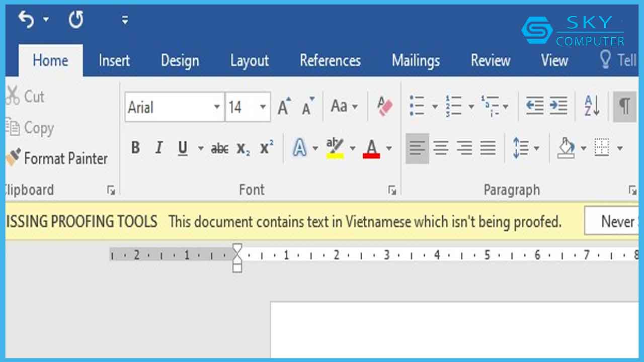
Task: Align text right
Action: (464, 148)
